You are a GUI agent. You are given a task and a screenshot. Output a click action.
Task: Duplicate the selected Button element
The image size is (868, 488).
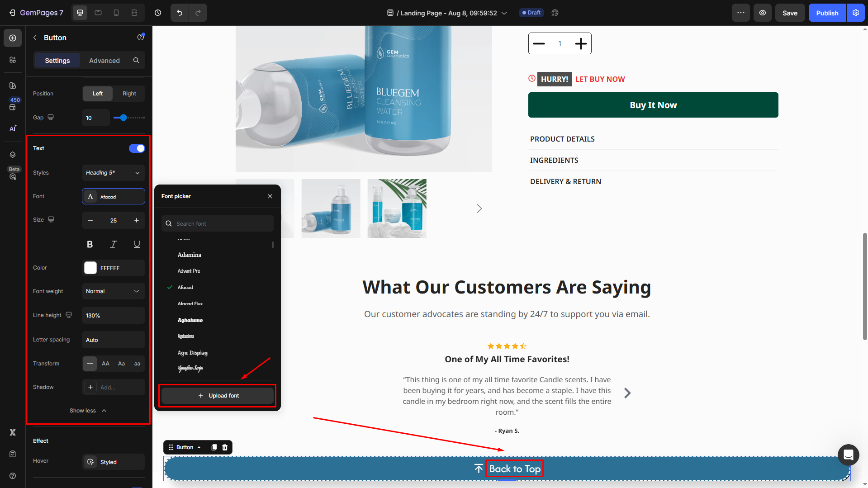[214, 447]
